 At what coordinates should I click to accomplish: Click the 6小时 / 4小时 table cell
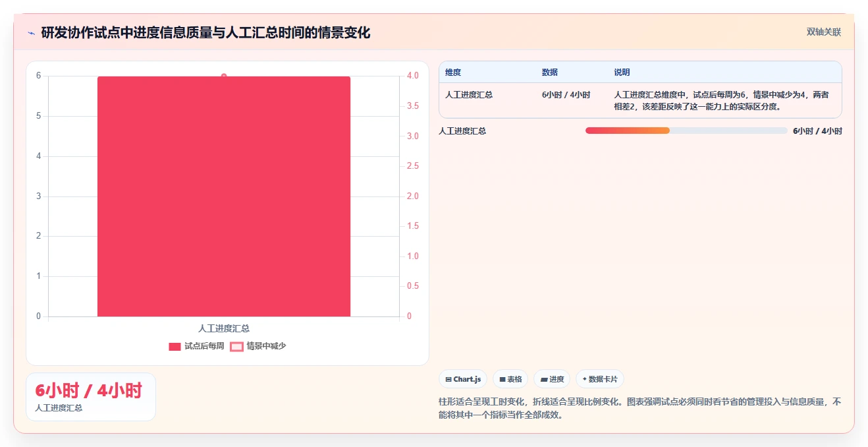click(566, 95)
